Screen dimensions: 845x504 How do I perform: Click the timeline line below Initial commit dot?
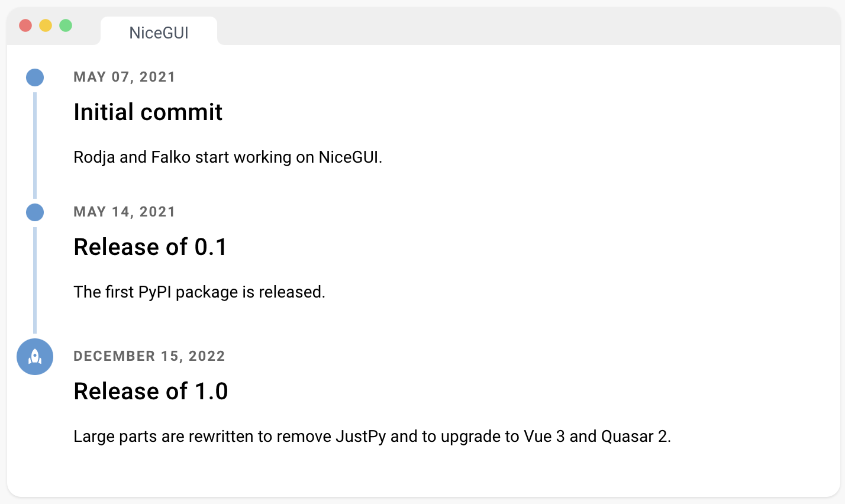click(35, 145)
